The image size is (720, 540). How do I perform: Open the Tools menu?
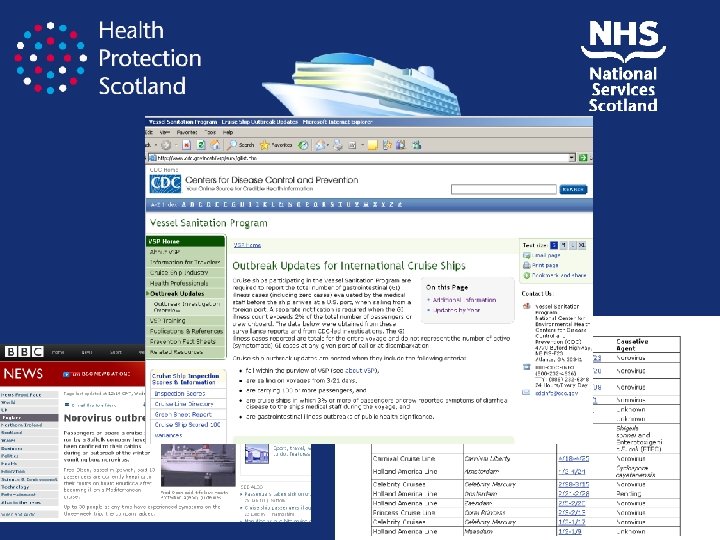(x=210, y=132)
